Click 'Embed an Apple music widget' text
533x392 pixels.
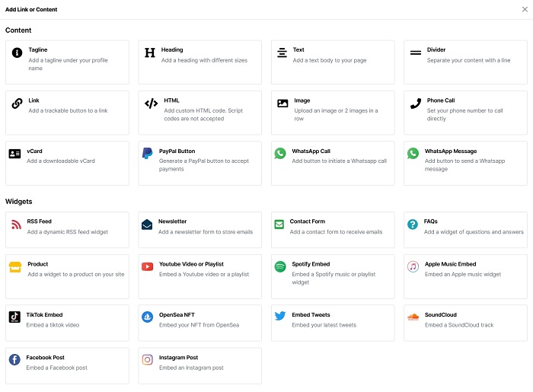(x=463, y=274)
